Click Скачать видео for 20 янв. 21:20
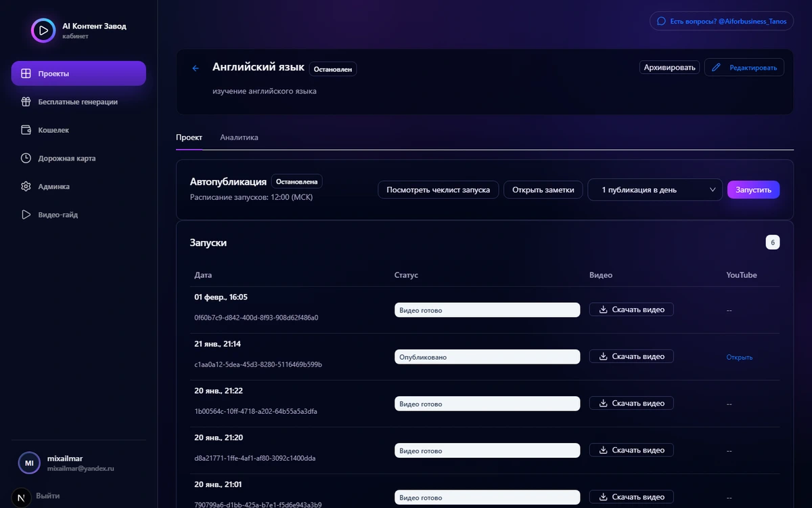812x508 pixels. click(631, 450)
